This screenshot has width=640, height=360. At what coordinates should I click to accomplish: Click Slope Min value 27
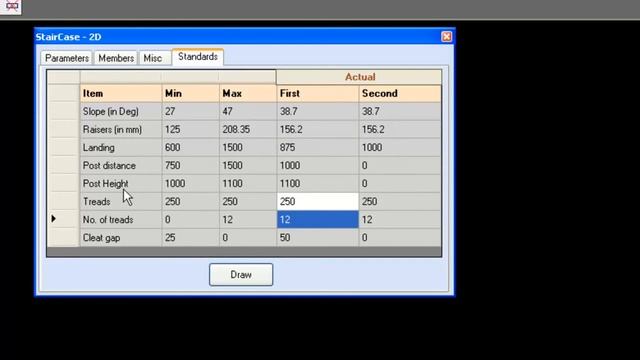click(191, 111)
